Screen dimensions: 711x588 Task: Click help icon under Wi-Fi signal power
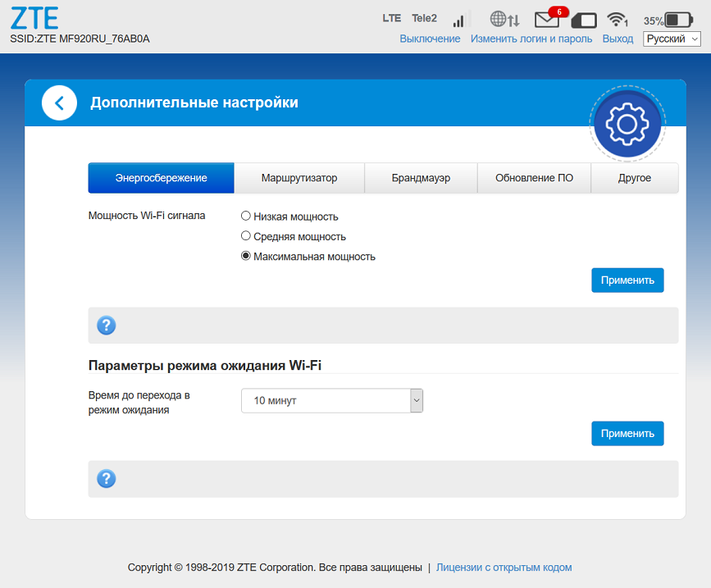coord(106,326)
